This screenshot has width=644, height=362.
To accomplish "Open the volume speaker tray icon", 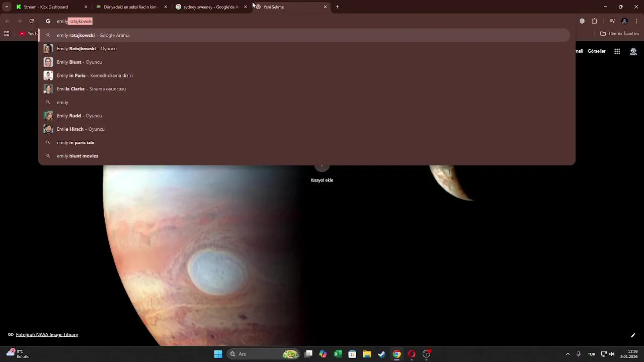I will pyautogui.click(x=612, y=354).
